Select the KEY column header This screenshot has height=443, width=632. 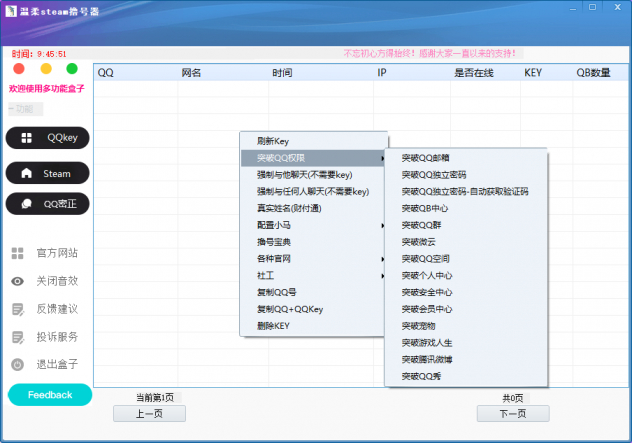pyautogui.click(x=547, y=73)
